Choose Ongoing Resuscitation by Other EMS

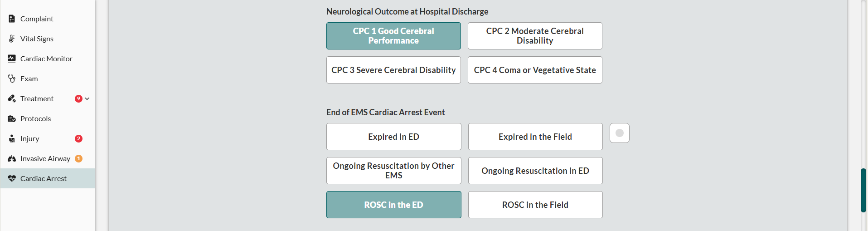click(x=393, y=171)
